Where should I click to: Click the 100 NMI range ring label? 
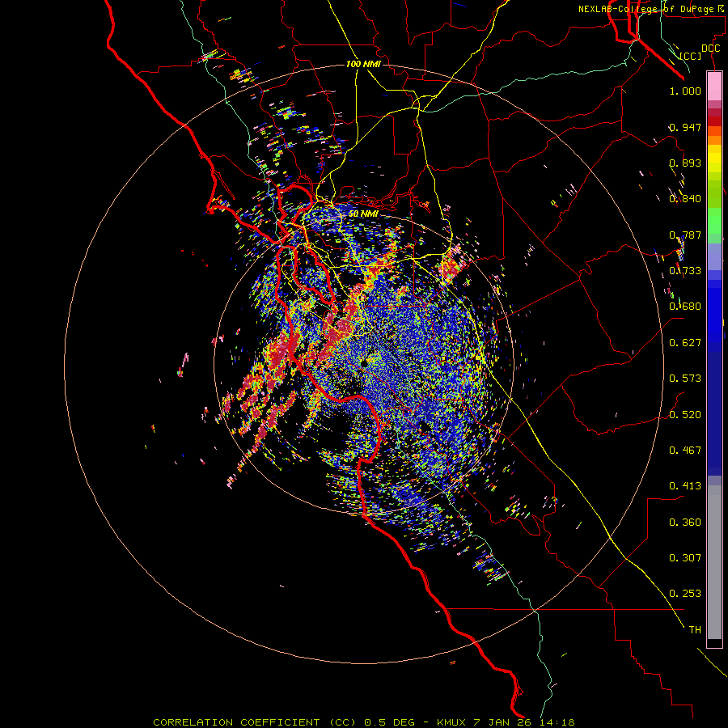pos(363,64)
